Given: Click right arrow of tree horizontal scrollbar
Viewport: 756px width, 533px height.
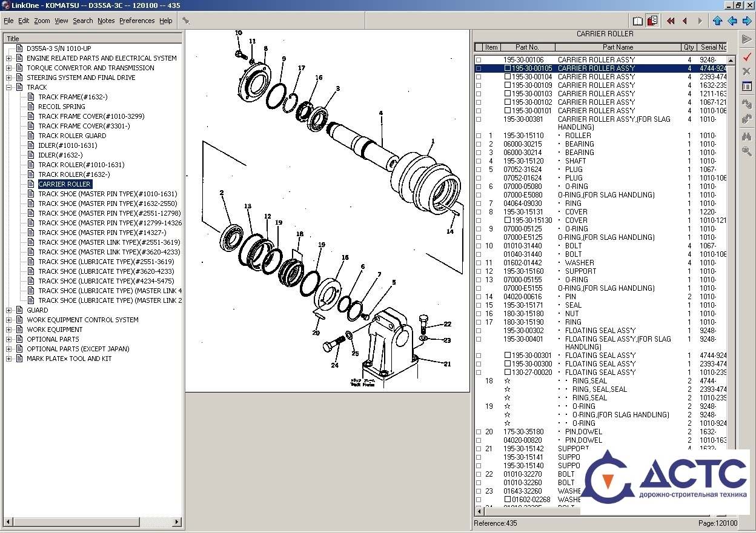Looking at the screenshot, I should click(177, 521).
